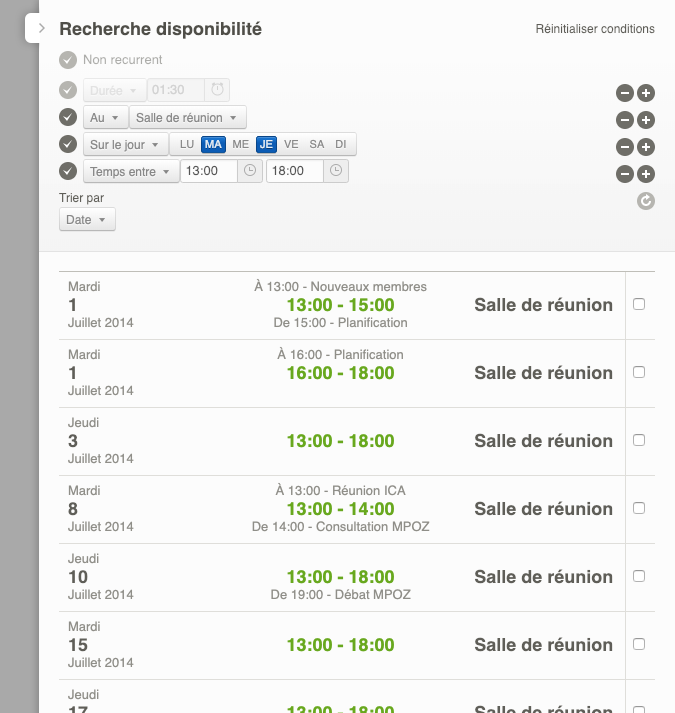The height and width of the screenshot is (713, 675).
Task: Check the Jeudi 3 Juillet slot checkbox
Action: [639, 440]
